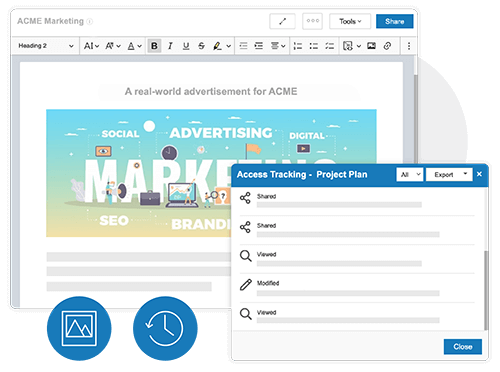Open the All filter dropdown in Access Tracking
The image size is (500, 372).
[x=410, y=174]
